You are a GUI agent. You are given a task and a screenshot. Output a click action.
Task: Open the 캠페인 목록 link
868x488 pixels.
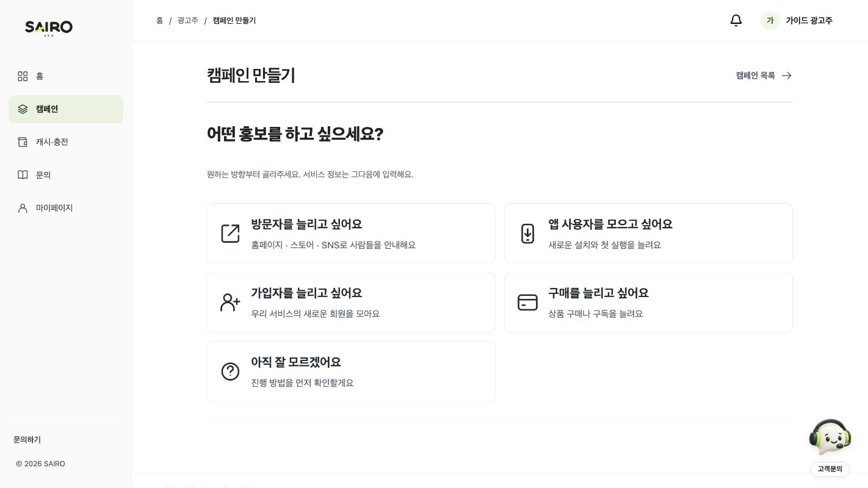pyautogui.click(x=764, y=76)
